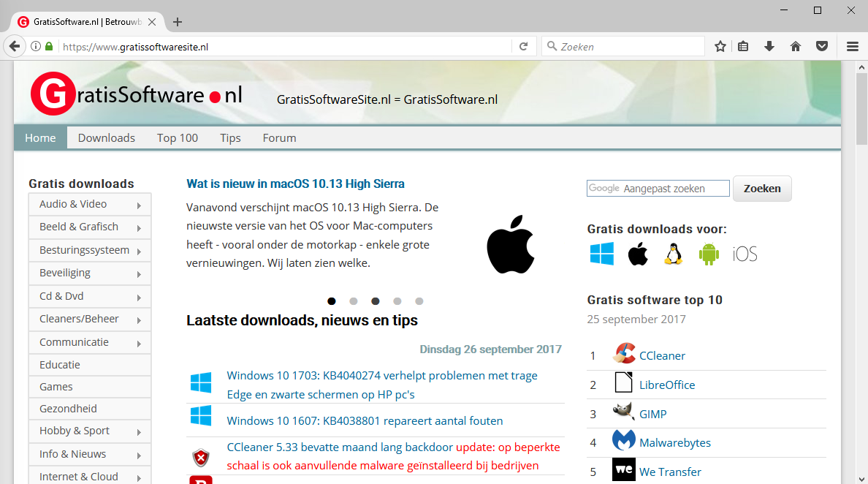Reload the page with refresh button

523,46
